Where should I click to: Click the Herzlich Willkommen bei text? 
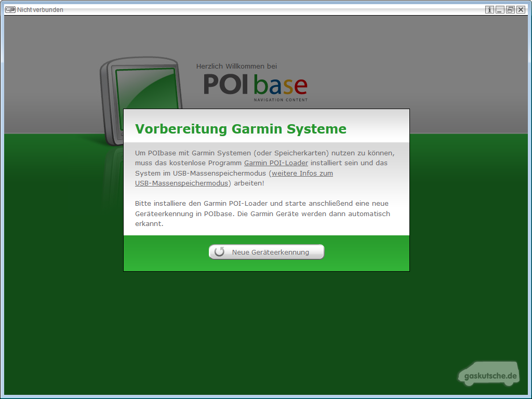click(236, 66)
